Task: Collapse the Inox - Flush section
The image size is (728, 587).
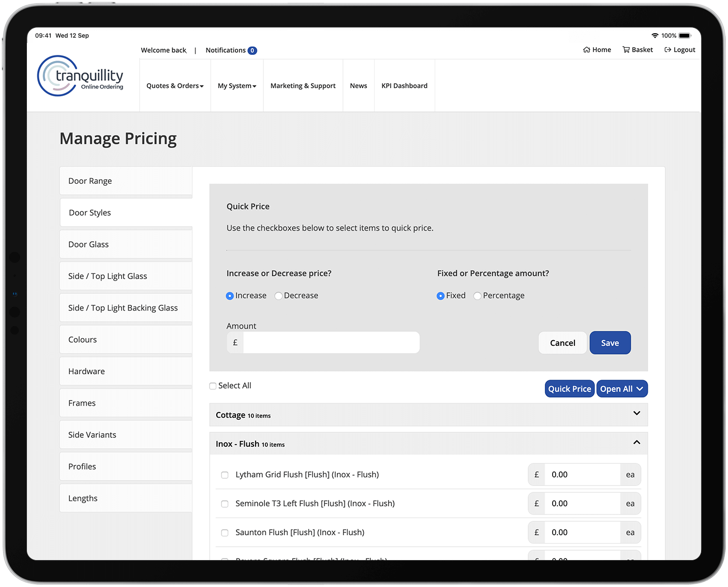Action: coord(428,444)
